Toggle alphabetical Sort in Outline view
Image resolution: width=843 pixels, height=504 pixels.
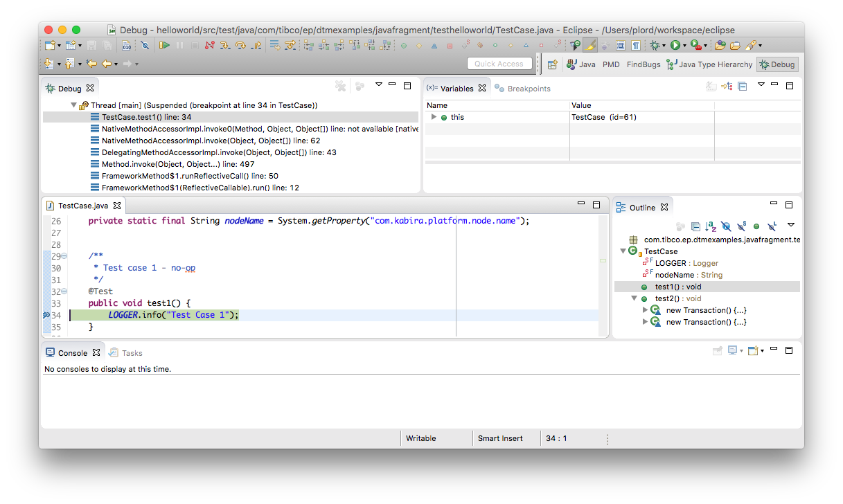711,226
